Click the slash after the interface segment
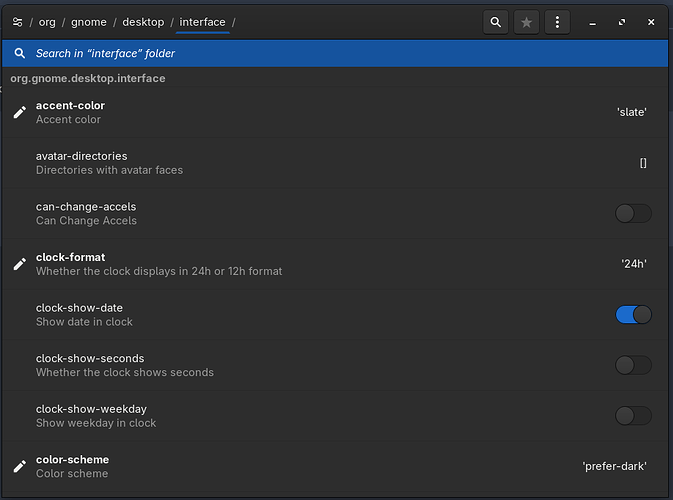The image size is (673, 500). coord(234,22)
